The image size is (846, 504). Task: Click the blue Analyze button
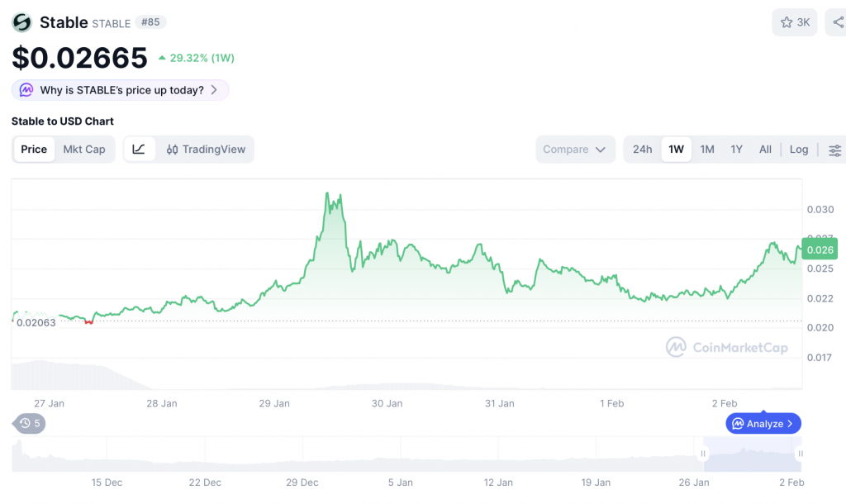pyautogui.click(x=763, y=423)
